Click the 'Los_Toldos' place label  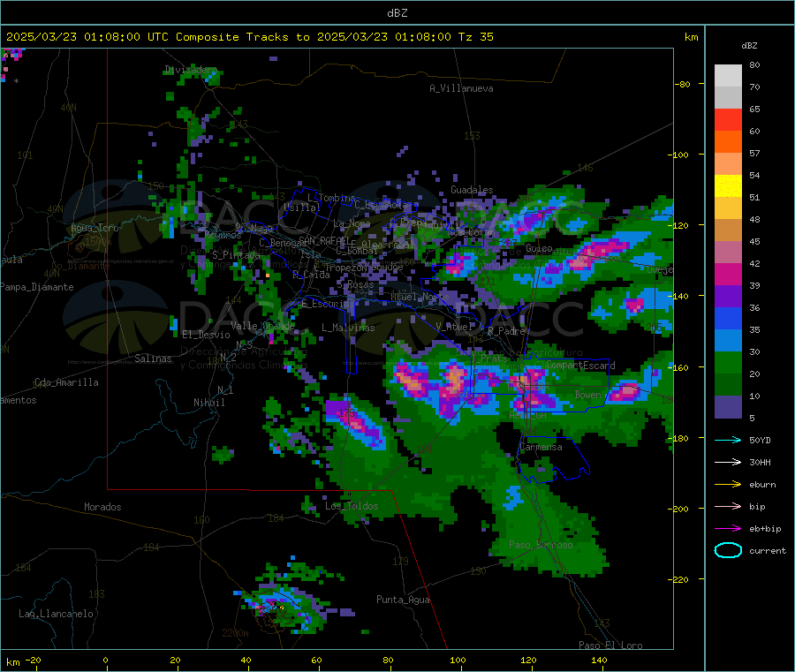(352, 506)
